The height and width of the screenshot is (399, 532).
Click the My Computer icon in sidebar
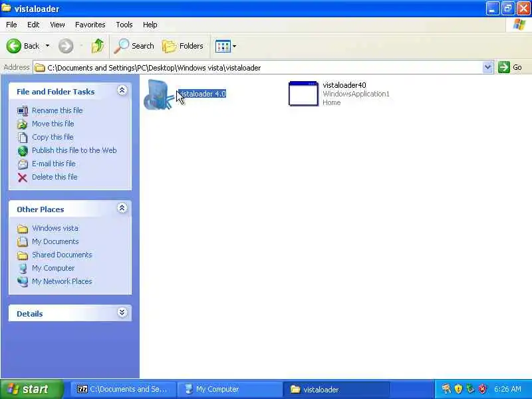(x=23, y=269)
